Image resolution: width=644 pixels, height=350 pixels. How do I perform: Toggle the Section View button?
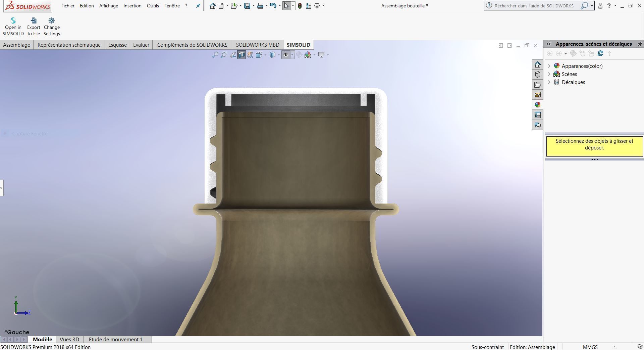point(241,55)
